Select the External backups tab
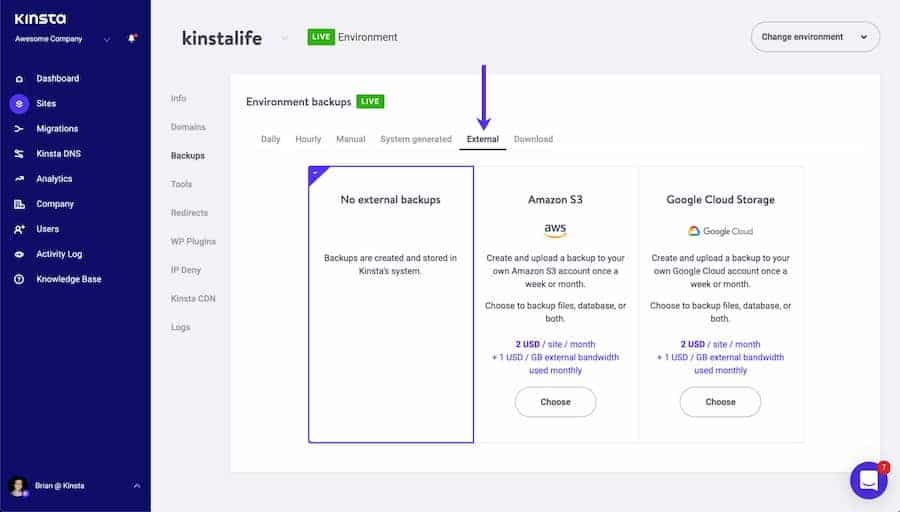Viewport: 900px width, 512px height. click(483, 139)
